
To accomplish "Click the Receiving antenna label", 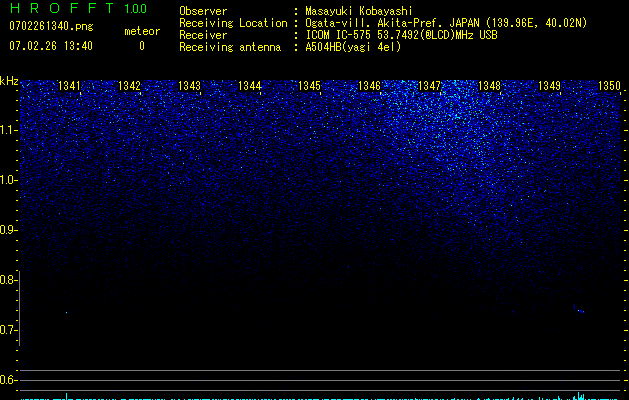I will pos(230,47).
